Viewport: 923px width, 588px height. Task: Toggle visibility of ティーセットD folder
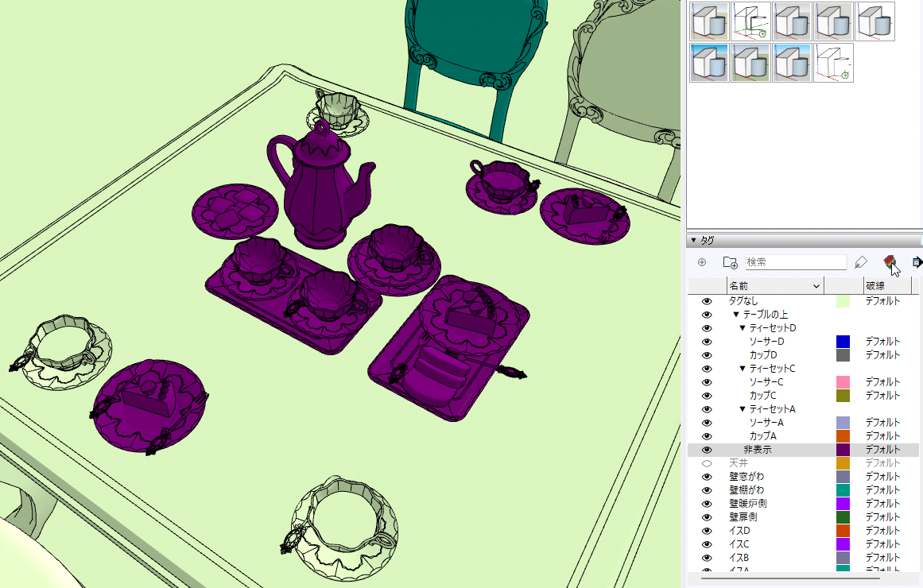click(707, 328)
